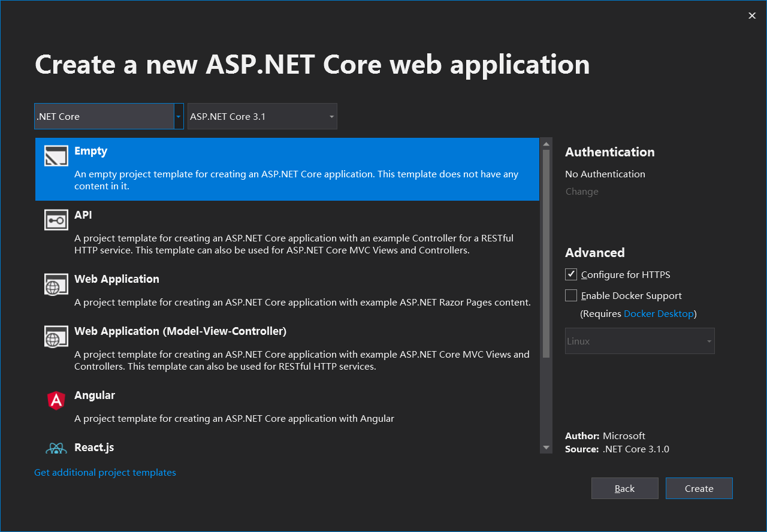Click the Model-View-Controller template icon

56,336
